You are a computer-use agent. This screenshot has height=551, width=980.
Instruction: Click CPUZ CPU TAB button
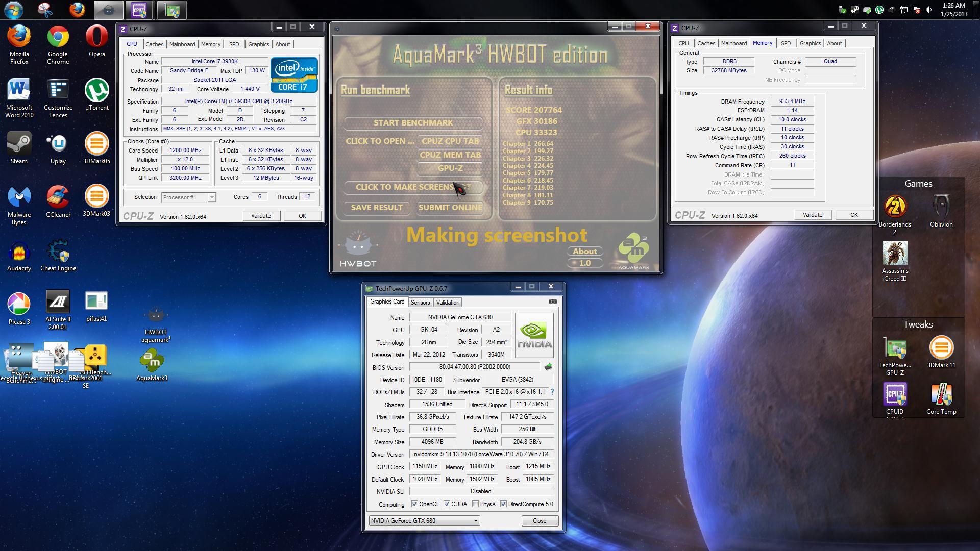(x=450, y=141)
